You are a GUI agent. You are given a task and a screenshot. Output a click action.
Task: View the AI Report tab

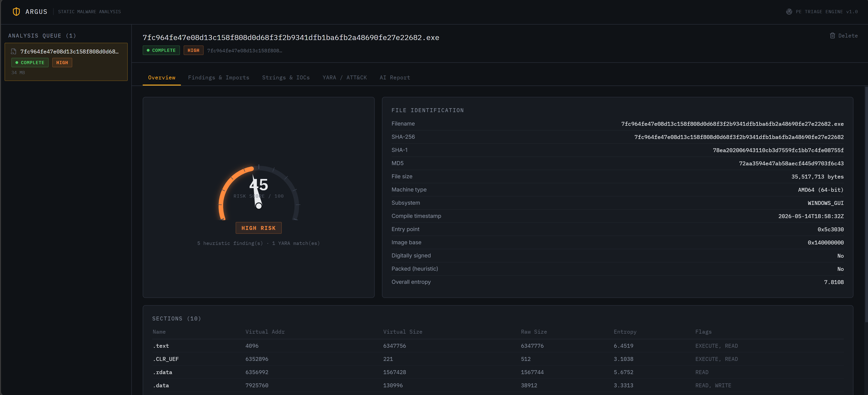click(394, 78)
